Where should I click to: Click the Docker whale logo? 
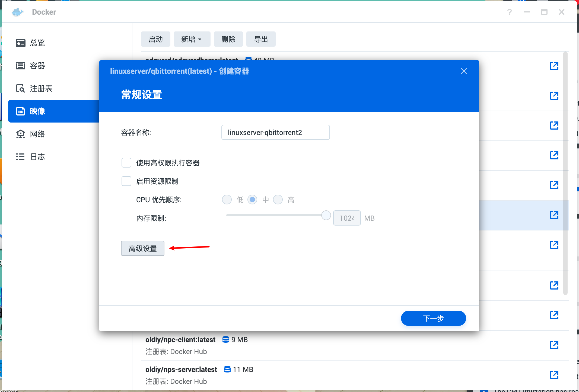[x=18, y=12]
